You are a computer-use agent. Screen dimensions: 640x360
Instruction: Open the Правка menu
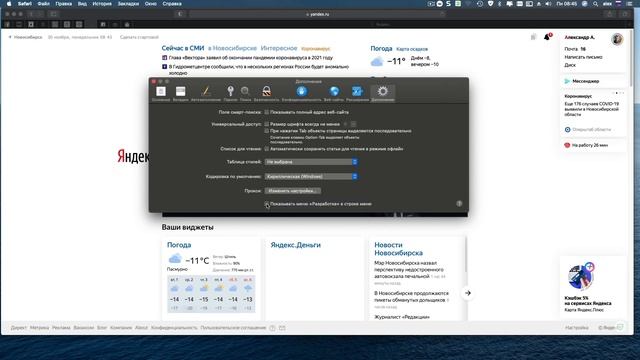63,4
